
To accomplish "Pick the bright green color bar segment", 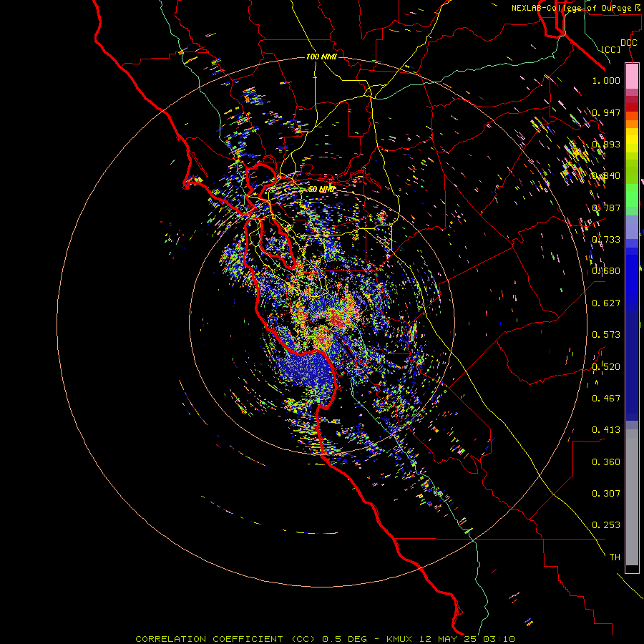I will click(x=632, y=195).
